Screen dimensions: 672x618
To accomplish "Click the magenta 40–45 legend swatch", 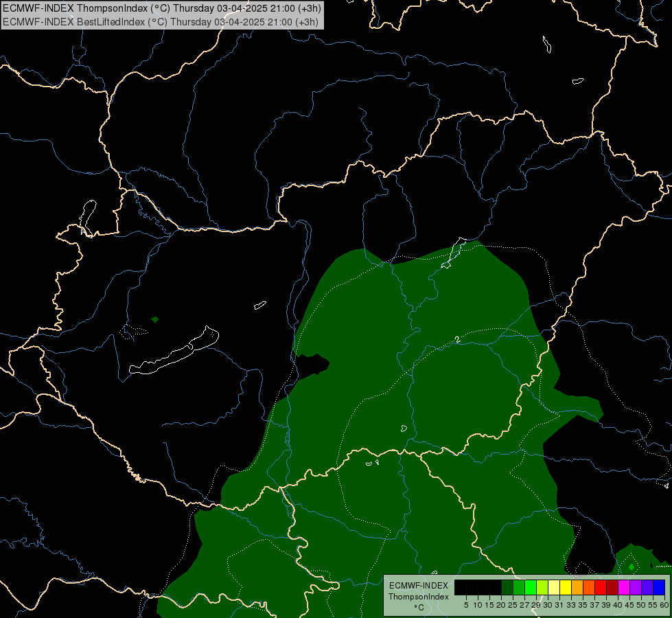I will pyautogui.click(x=625, y=587).
